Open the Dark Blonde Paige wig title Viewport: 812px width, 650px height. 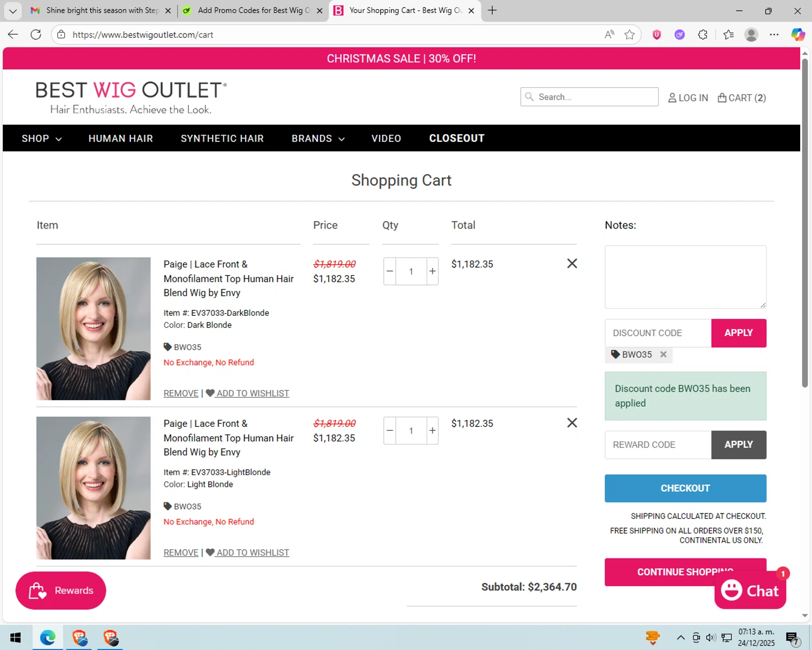click(228, 278)
